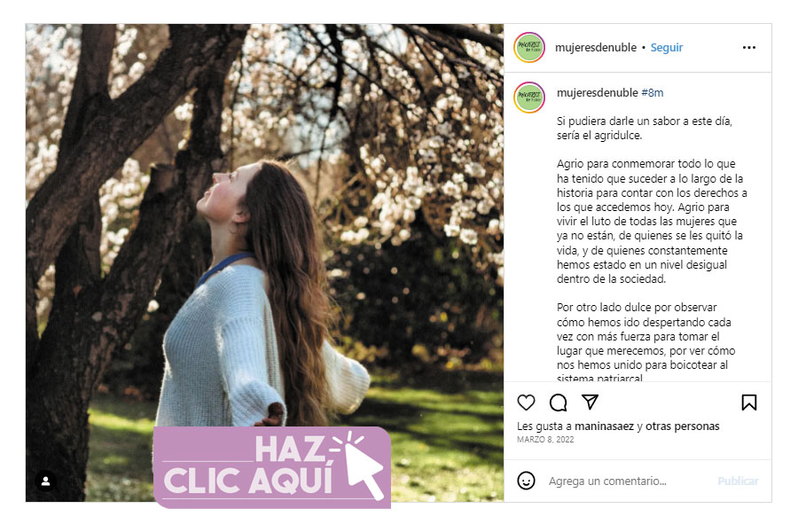This screenshot has height=532, width=798.
Task: Like the post with the heart icon
Action: coord(526,403)
